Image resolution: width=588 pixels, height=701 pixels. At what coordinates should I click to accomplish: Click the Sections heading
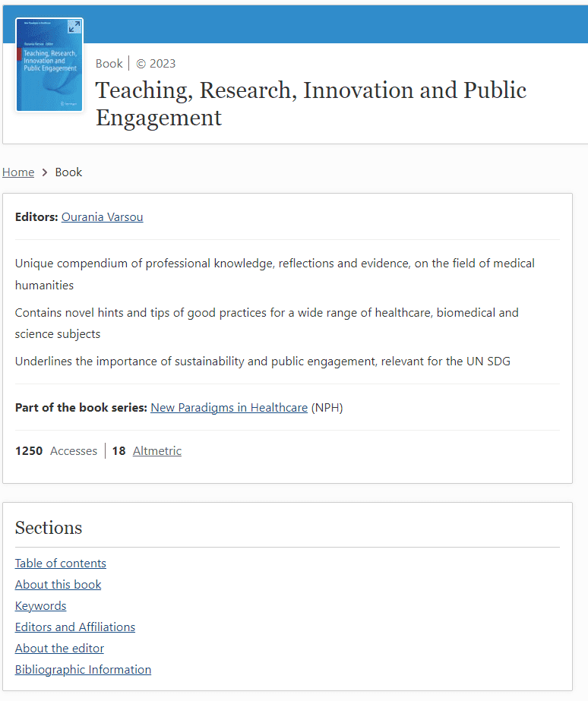click(49, 528)
